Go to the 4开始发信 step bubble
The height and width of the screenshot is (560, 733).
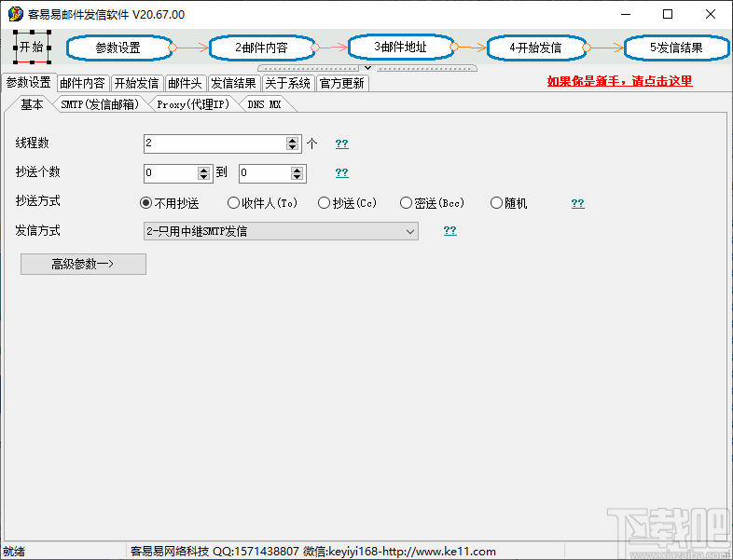point(535,48)
